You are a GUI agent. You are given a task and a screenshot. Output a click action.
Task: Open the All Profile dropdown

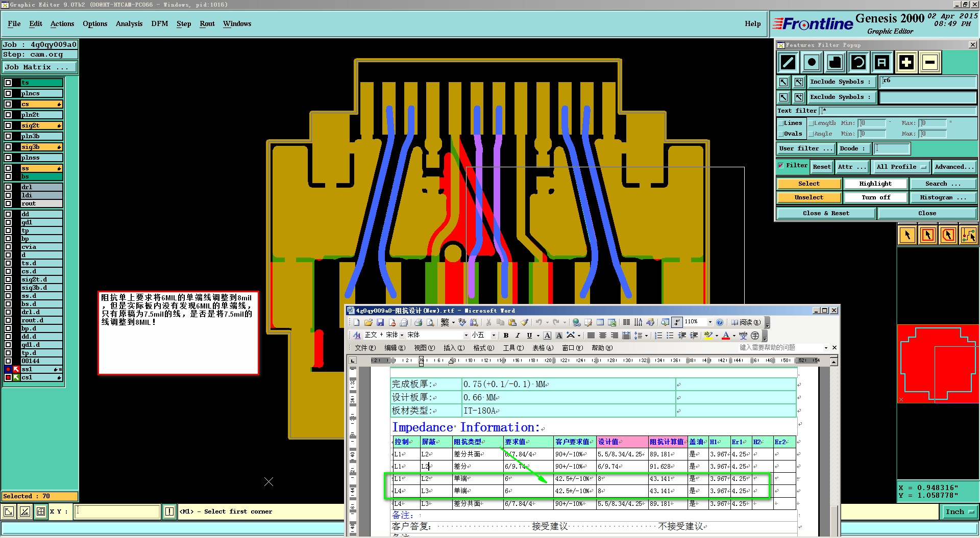coord(901,167)
